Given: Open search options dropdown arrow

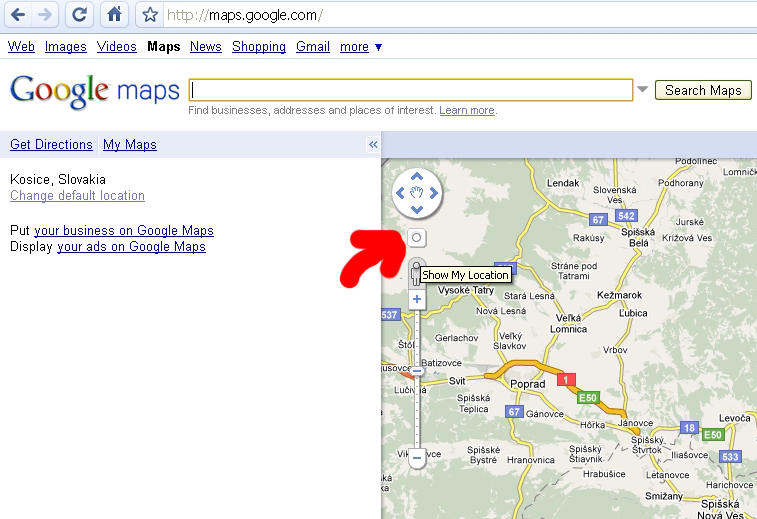Looking at the screenshot, I should click(x=642, y=89).
